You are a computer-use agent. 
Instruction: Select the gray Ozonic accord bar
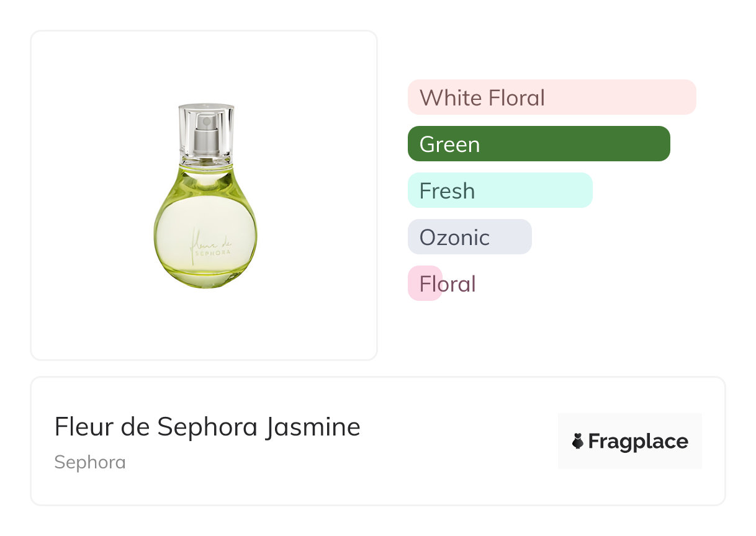tap(469, 237)
